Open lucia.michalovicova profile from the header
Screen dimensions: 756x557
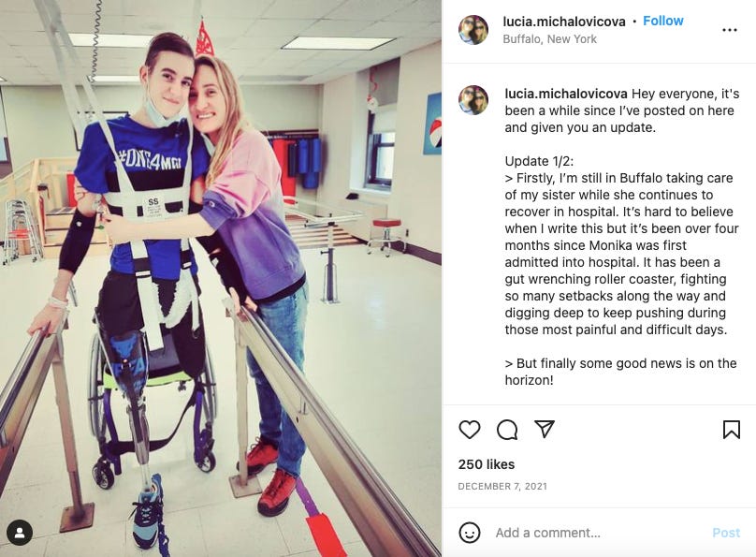[x=564, y=22]
